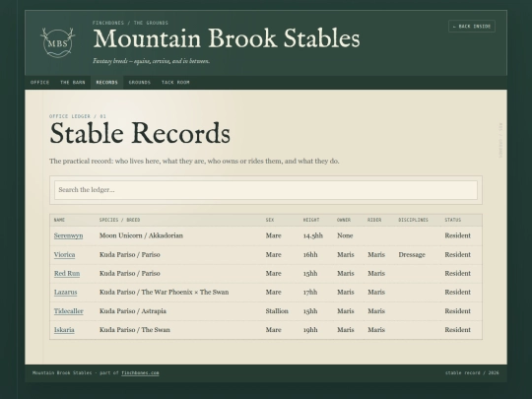Click the MBS antler logo emblem

tap(58, 42)
